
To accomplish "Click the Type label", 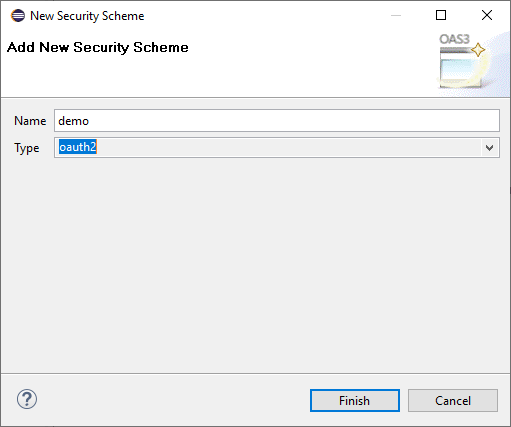I will [27, 148].
